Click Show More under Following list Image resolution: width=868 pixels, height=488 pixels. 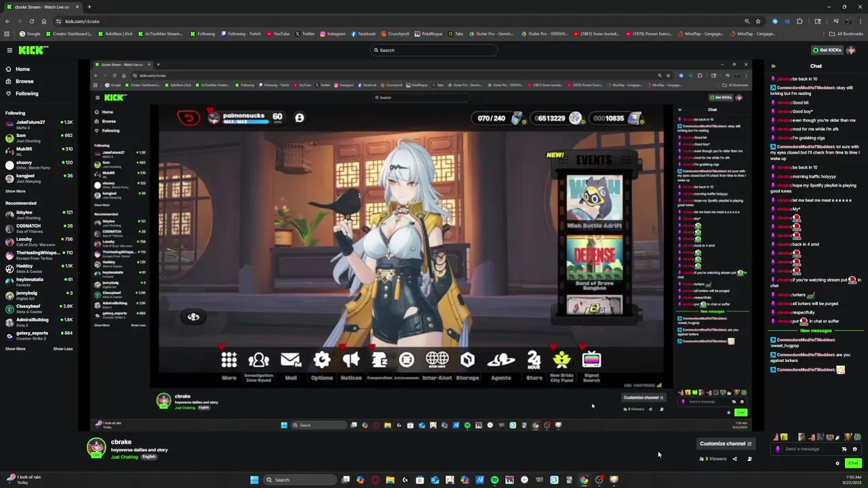16,191
